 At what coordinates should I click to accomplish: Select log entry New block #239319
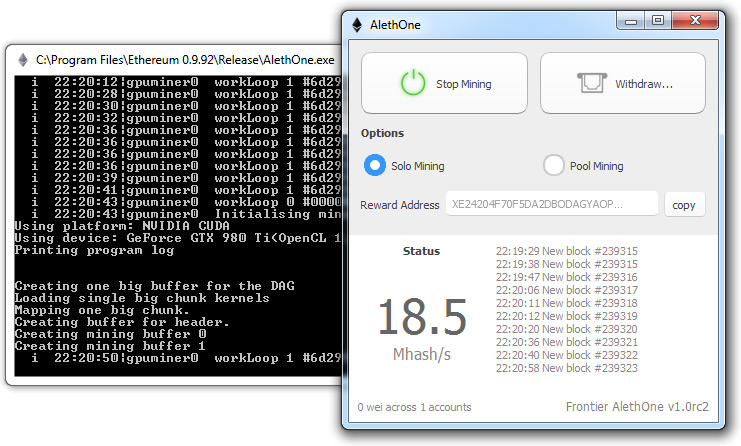point(567,316)
